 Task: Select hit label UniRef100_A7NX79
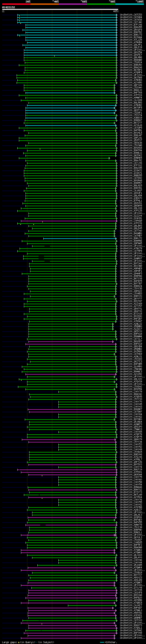coord(131,249)
